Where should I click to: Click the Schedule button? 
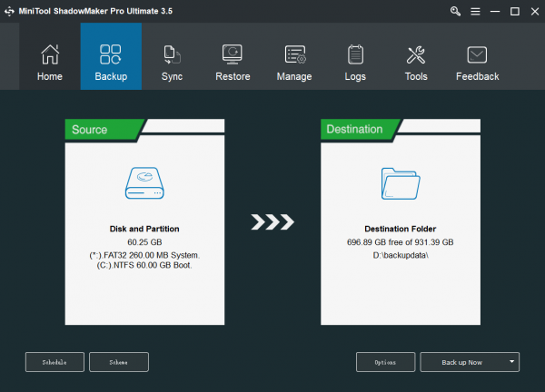pos(54,362)
